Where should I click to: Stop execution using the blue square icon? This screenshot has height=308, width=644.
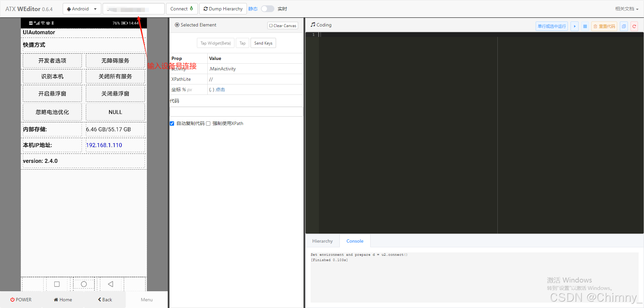[585, 26]
